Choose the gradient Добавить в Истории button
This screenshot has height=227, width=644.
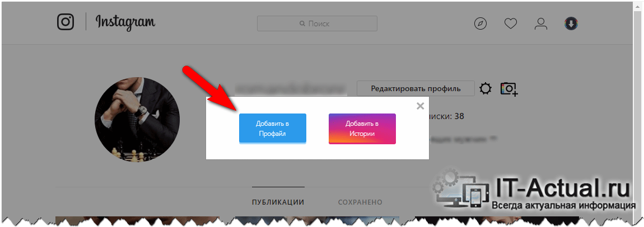point(362,129)
